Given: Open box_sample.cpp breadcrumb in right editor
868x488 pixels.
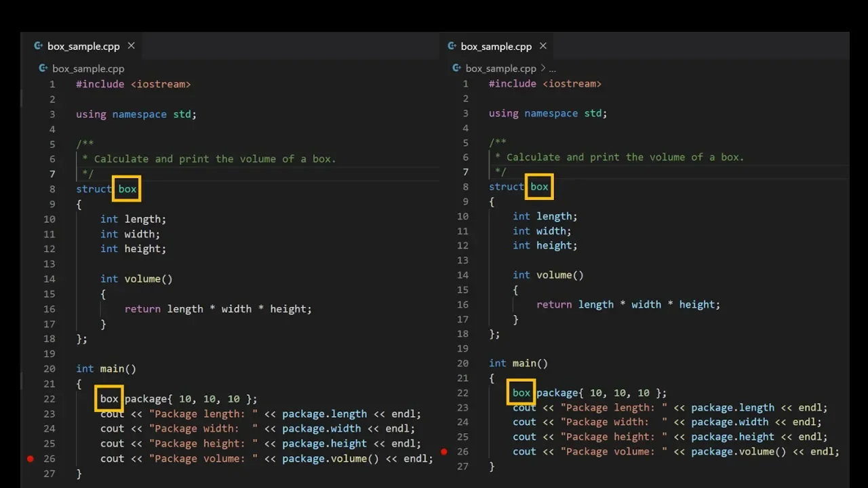Looking at the screenshot, I should (x=500, y=68).
